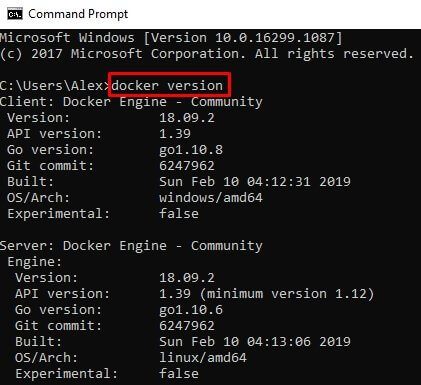Viewport: 421px width, 385px height.
Task: Click the linux/amd64 OS/Arch value
Action: coord(203,358)
